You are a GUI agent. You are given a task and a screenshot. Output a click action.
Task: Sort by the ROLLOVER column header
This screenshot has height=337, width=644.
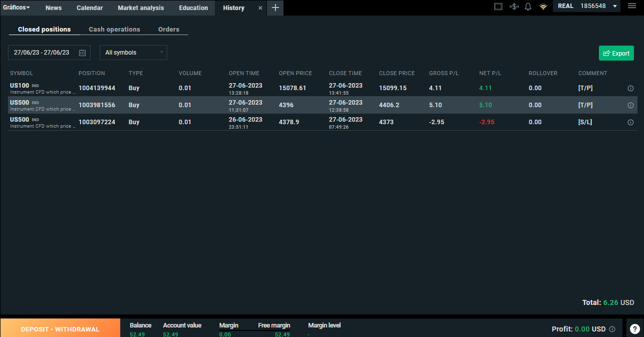pyautogui.click(x=543, y=73)
